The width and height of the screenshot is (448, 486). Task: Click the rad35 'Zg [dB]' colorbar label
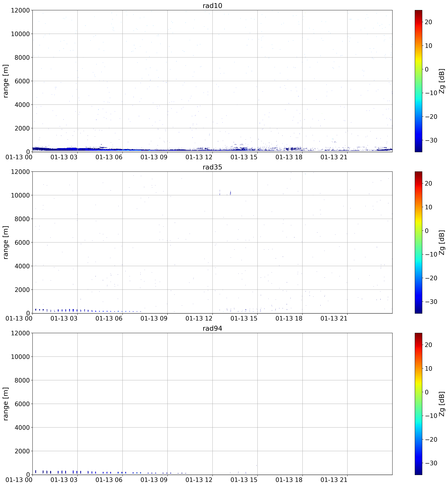pos(442,242)
